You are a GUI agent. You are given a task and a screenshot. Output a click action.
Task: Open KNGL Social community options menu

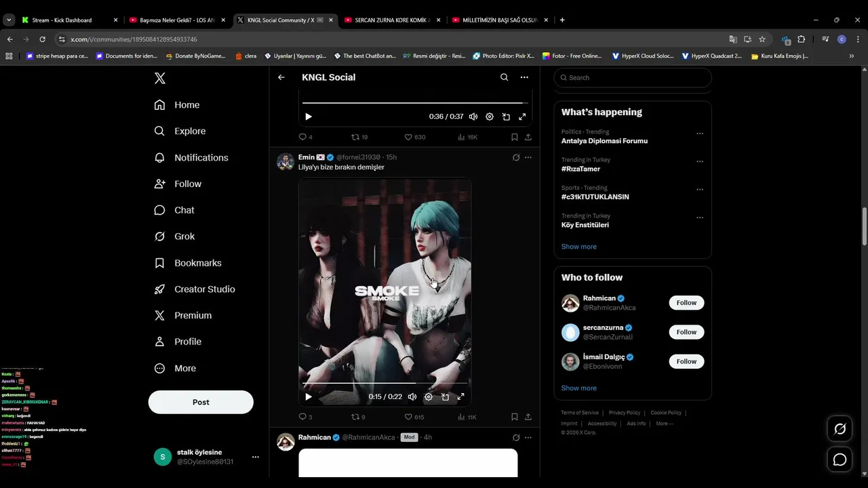[524, 77]
